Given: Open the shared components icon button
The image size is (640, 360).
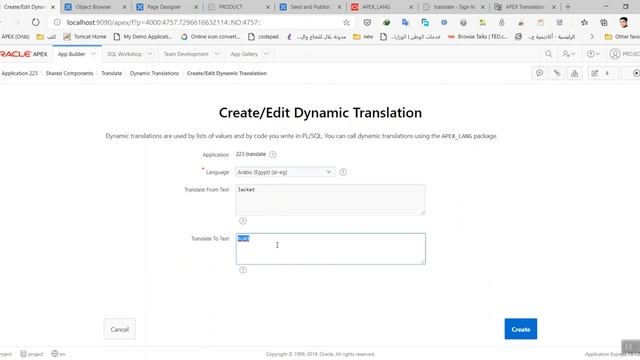Looking at the screenshot, I should (x=574, y=73).
